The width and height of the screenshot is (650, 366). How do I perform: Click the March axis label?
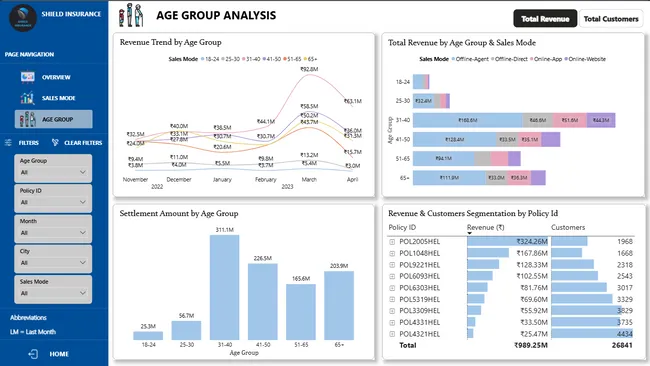(x=309, y=179)
